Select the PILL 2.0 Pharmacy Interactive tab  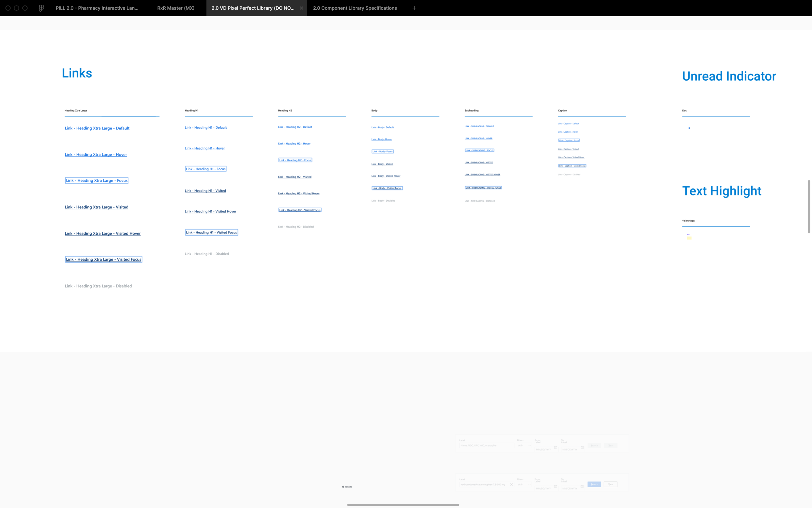[x=97, y=8]
